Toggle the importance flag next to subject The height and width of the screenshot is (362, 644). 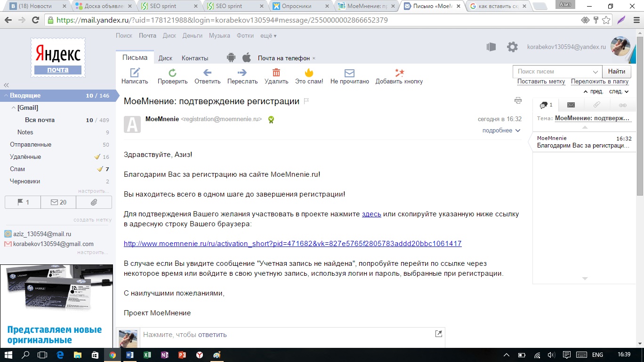tap(306, 101)
